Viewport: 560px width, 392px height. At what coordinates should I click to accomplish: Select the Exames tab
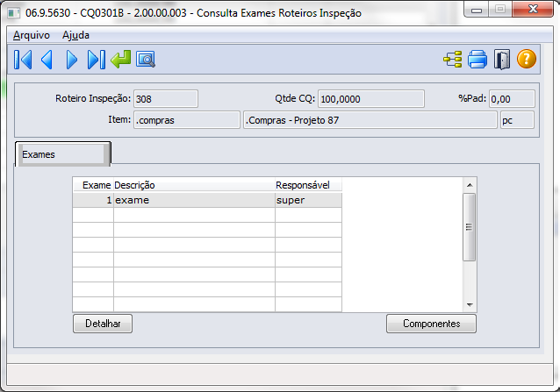point(63,154)
